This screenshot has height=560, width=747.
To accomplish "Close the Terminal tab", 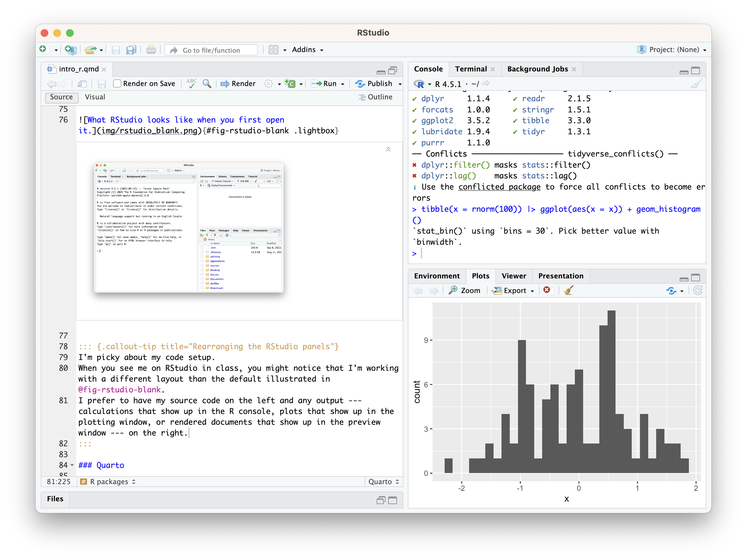I will tap(493, 69).
